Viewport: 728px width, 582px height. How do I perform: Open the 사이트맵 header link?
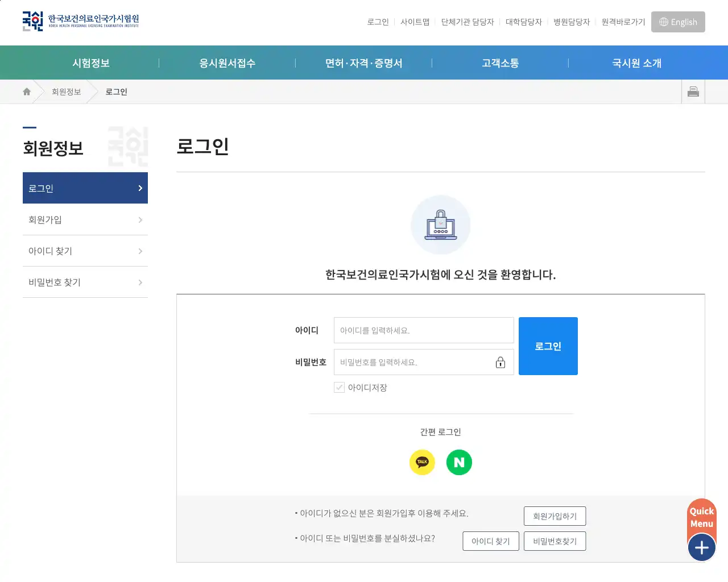click(415, 22)
